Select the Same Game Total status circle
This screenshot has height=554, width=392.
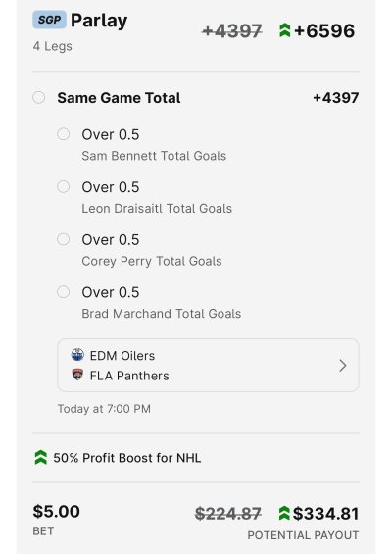pos(39,97)
